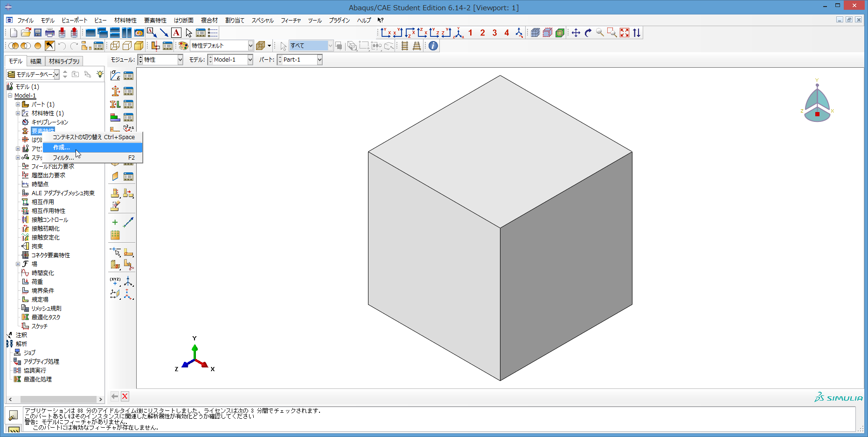Open the プラグイン menu
Screen dimensions: 868x437
click(339, 21)
